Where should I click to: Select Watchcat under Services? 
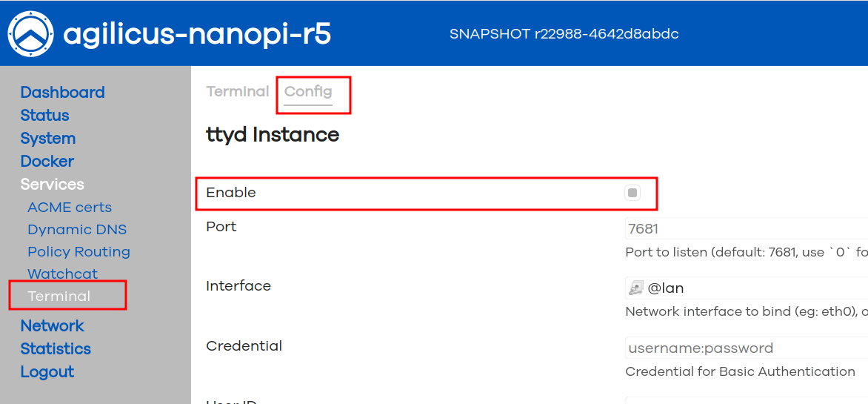point(62,274)
